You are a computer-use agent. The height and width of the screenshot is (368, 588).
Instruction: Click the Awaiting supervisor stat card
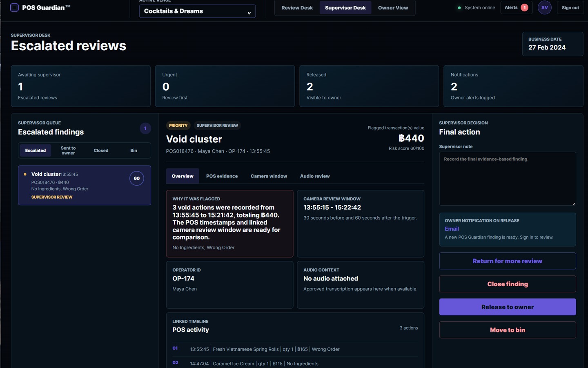pos(81,86)
